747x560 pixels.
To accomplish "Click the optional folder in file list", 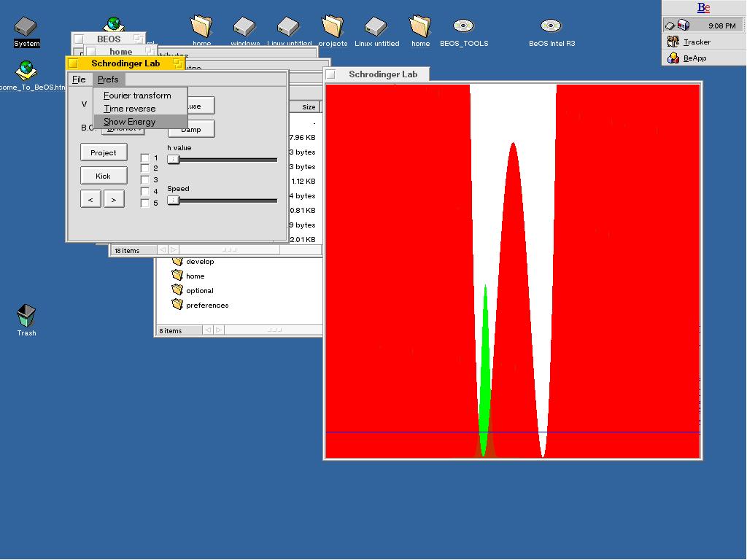I will coord(193,290).
